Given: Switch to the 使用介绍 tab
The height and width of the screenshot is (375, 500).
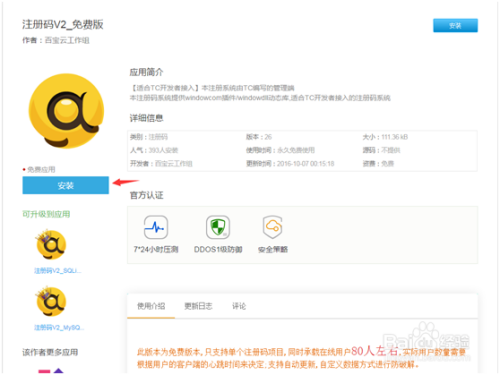Looking at the screenshot, I should pos(151,306).
